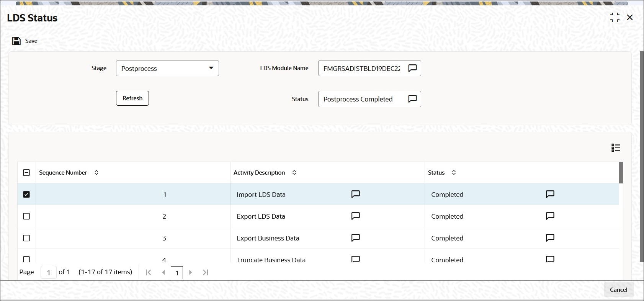Go to the first page of results
This screenshot has height=301, width=644.
(x=149, y=272)
